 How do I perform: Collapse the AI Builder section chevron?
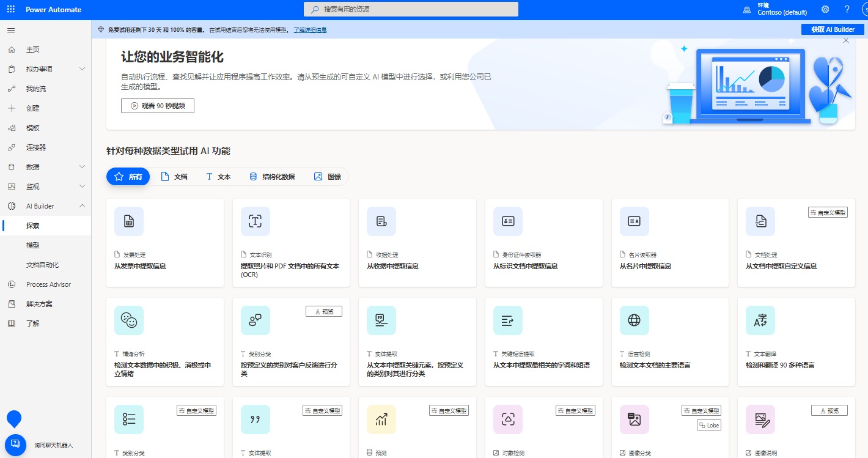point(83,206)
